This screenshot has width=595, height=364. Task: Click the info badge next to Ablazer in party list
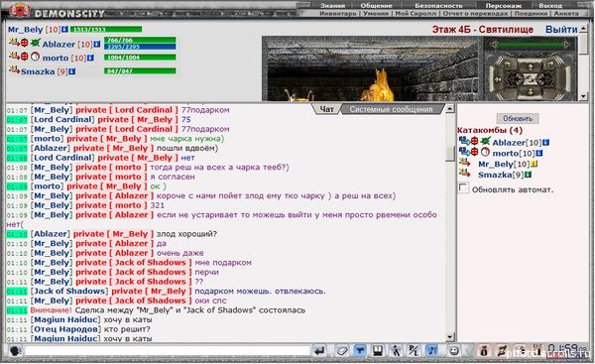pyautogui.click(x=97, y=44)
